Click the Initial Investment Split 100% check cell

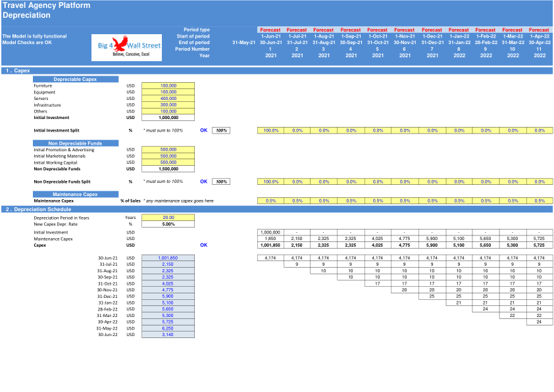221,130
